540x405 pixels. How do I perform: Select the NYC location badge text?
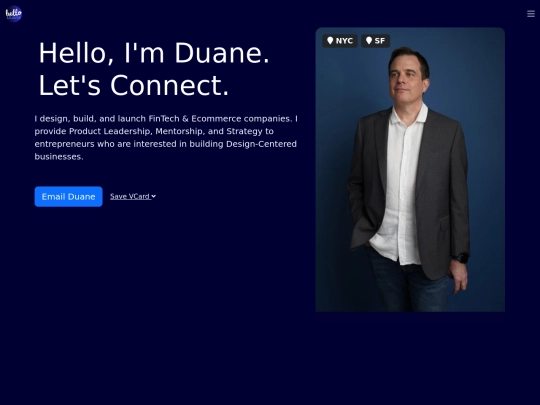[x=344, y=41]
